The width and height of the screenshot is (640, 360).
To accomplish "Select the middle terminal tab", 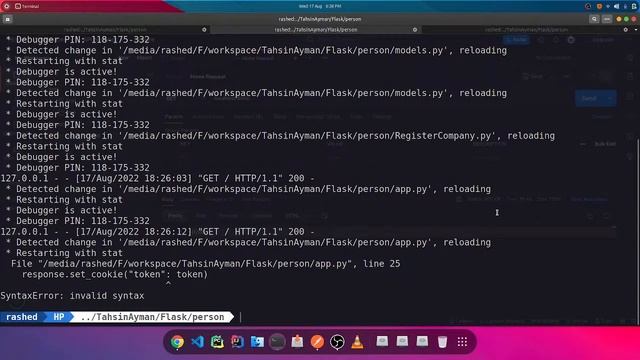I will coord(316,30).
